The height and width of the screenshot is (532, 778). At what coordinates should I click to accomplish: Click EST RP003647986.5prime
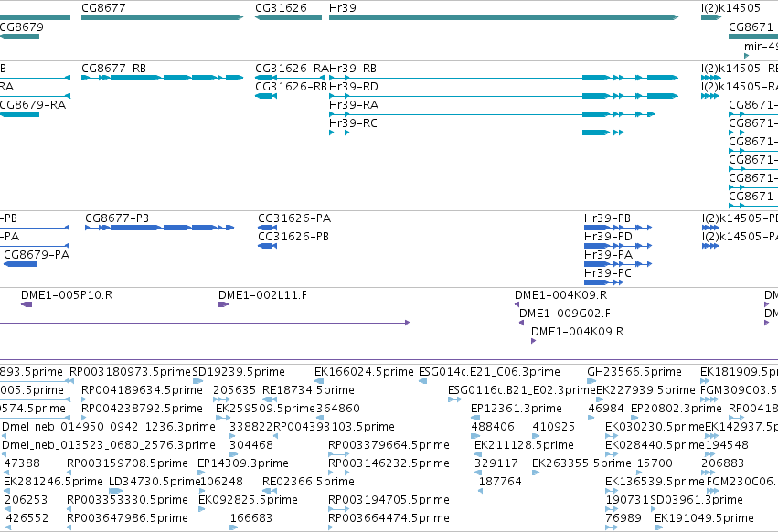pos(127,518)
